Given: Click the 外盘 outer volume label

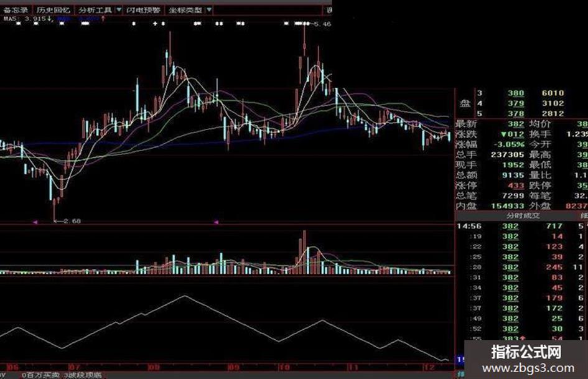Looking at the screenshot, I should [x=540, y=206].
